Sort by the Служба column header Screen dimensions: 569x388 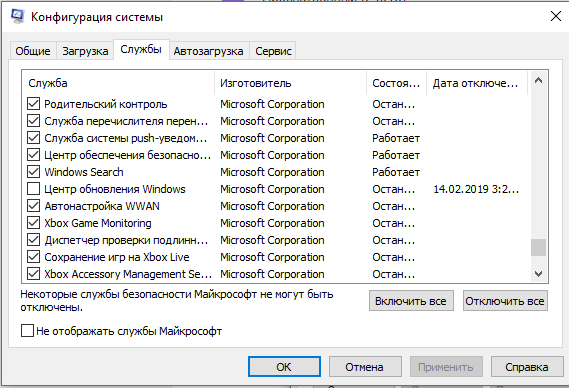[x=118, y=83]
